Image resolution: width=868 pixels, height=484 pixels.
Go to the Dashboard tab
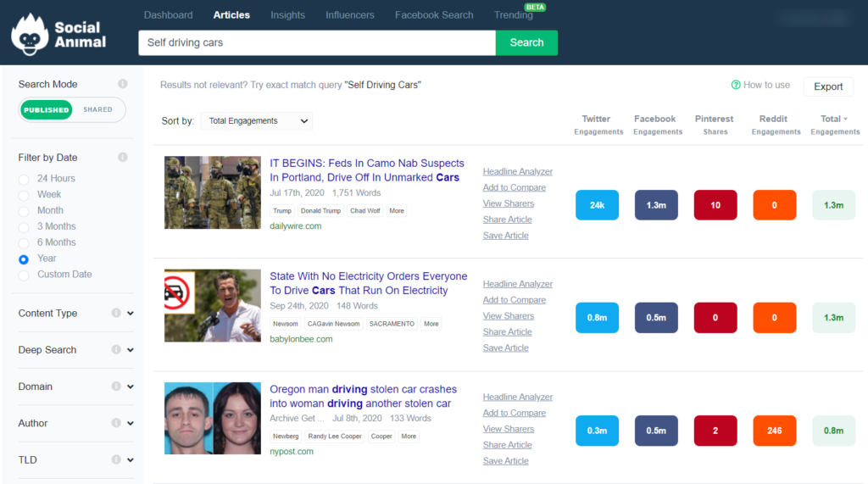(x=169, y=15)
